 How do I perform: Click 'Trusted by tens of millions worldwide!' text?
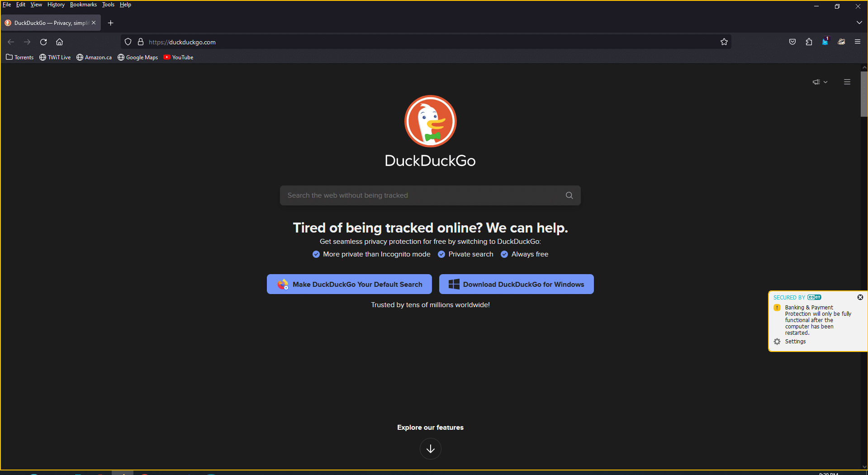tap(430, 305)
